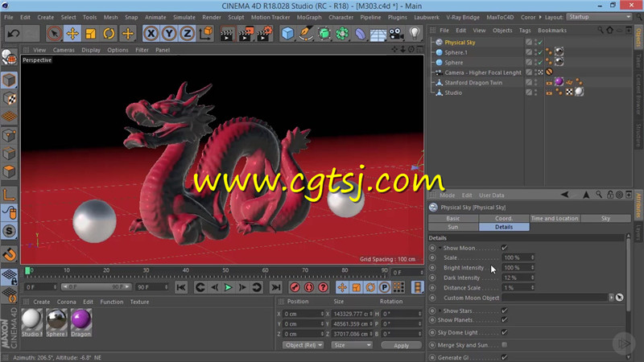
Task: Click the Floor environment icon
Action: pos(378,34)
